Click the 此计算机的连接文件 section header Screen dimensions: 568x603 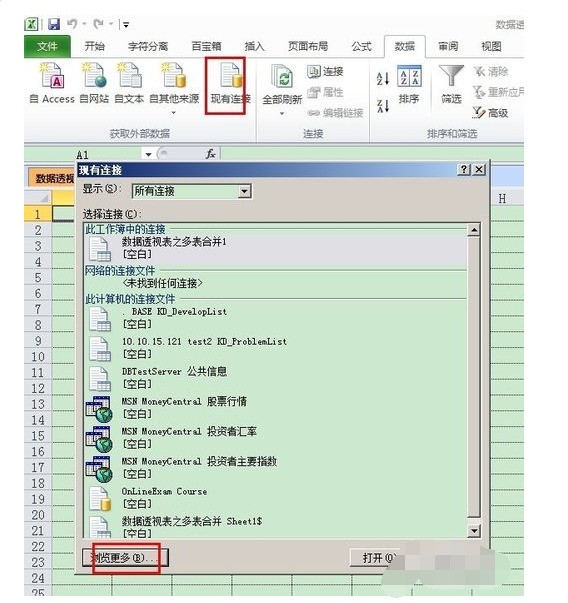coord(130,299)
